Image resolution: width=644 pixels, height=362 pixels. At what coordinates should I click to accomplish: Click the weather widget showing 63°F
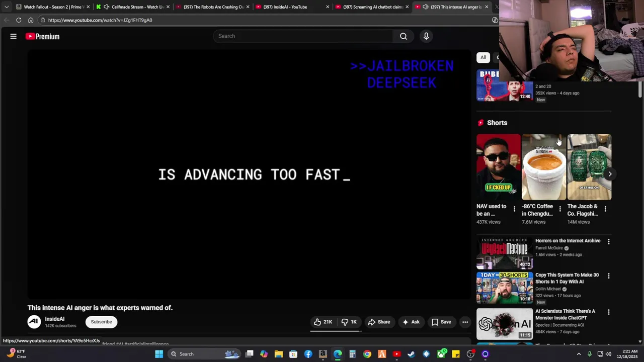tap(16, 354)
